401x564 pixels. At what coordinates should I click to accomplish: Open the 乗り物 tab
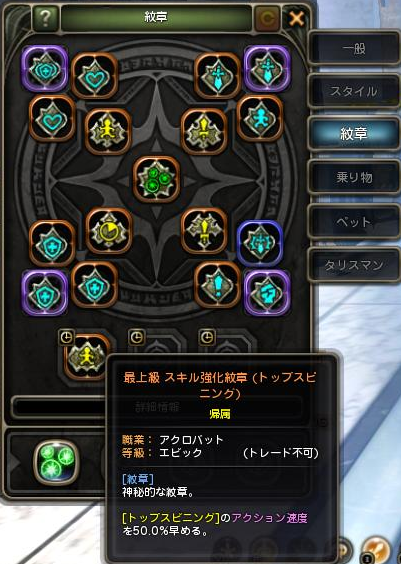[354, 177]
